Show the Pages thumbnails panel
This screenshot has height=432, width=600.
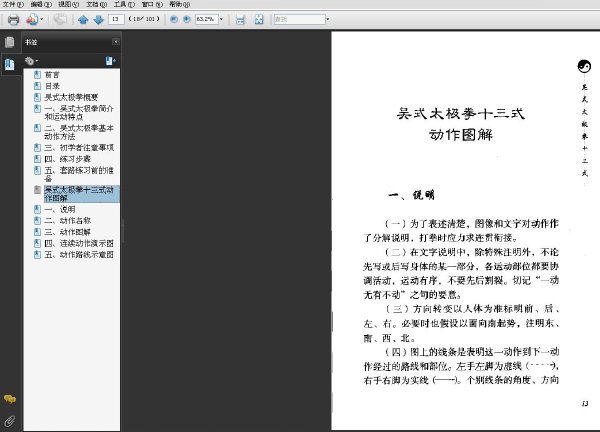10,42
